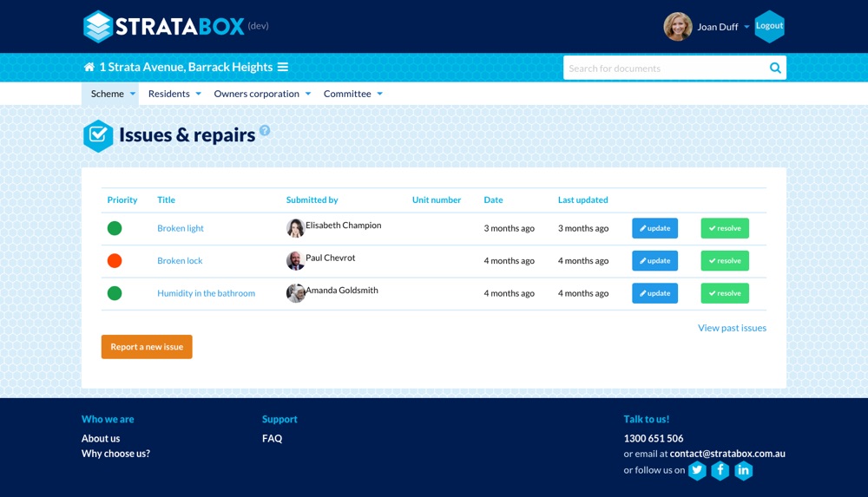Open Stratabox LinkedIn page icon

coord(744,470)
